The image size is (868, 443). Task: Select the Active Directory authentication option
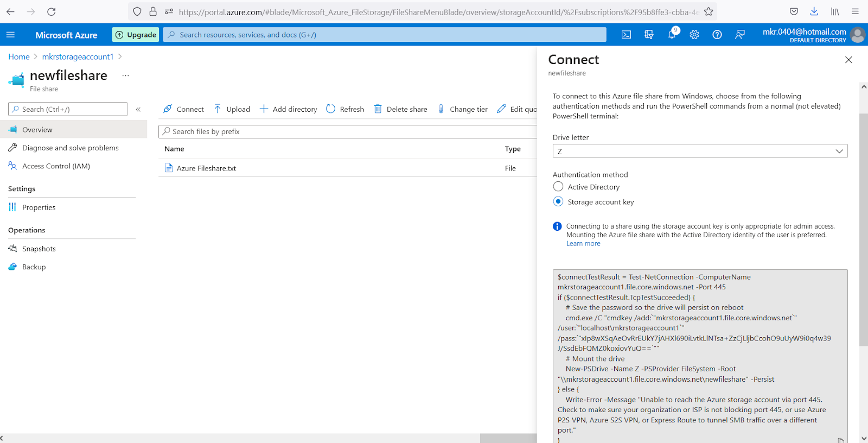click(558, 187)
